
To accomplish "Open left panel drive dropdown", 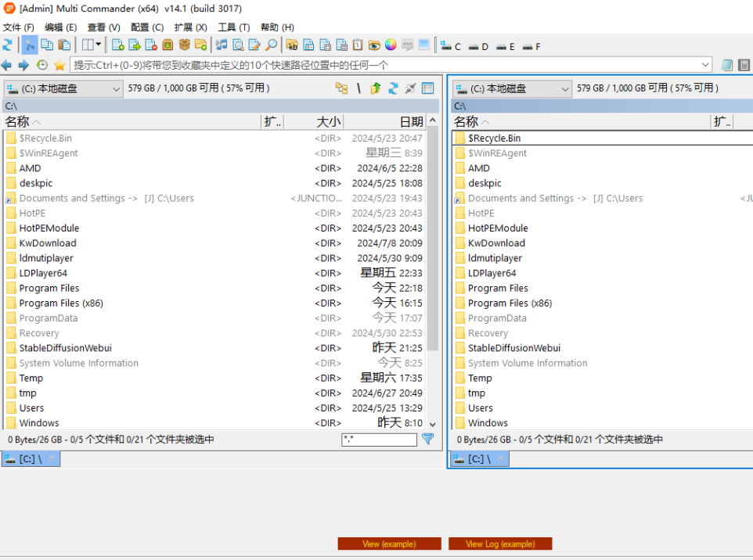I will click(x=116, y=89).
